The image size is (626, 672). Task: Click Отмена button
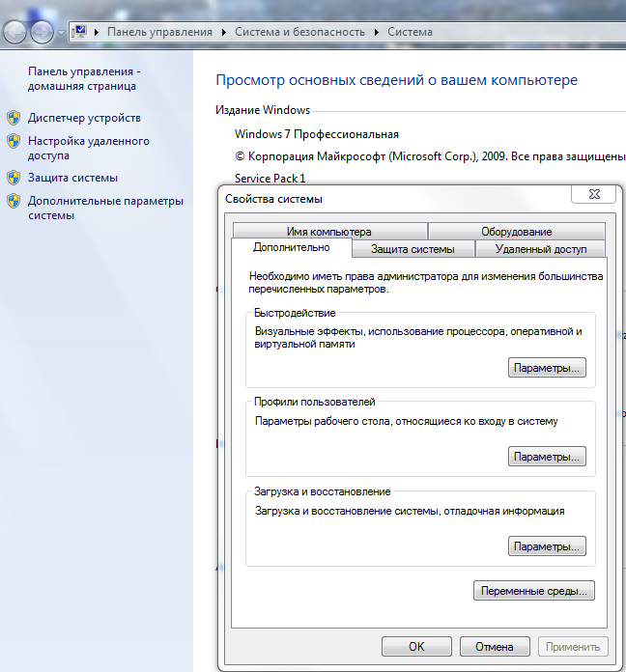495,646
